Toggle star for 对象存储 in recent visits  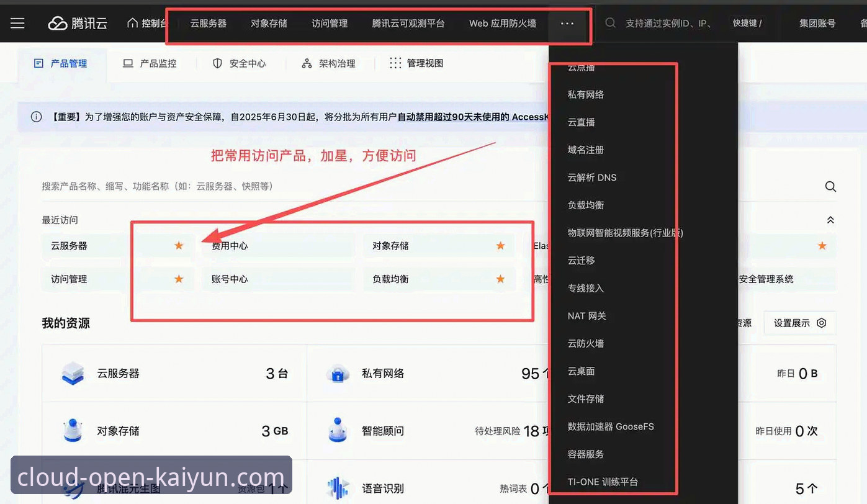click(500, 246)
